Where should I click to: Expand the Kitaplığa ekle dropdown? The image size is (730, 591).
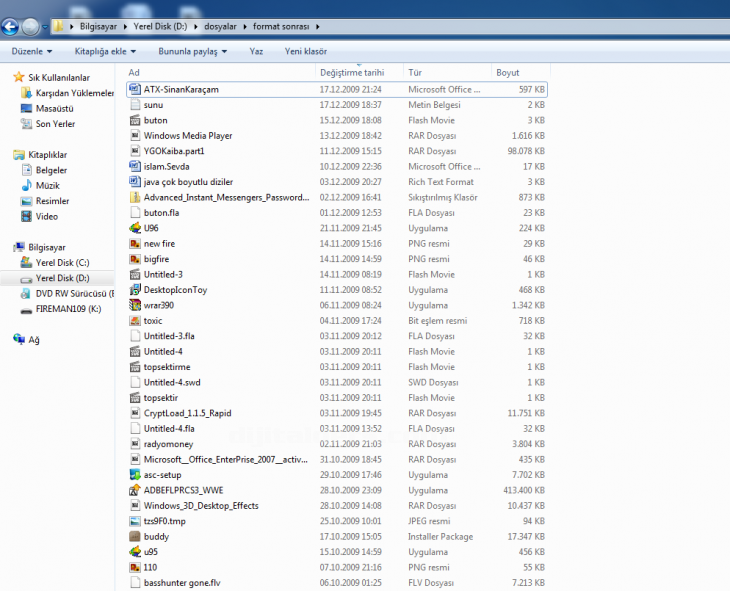coord(105,50)
